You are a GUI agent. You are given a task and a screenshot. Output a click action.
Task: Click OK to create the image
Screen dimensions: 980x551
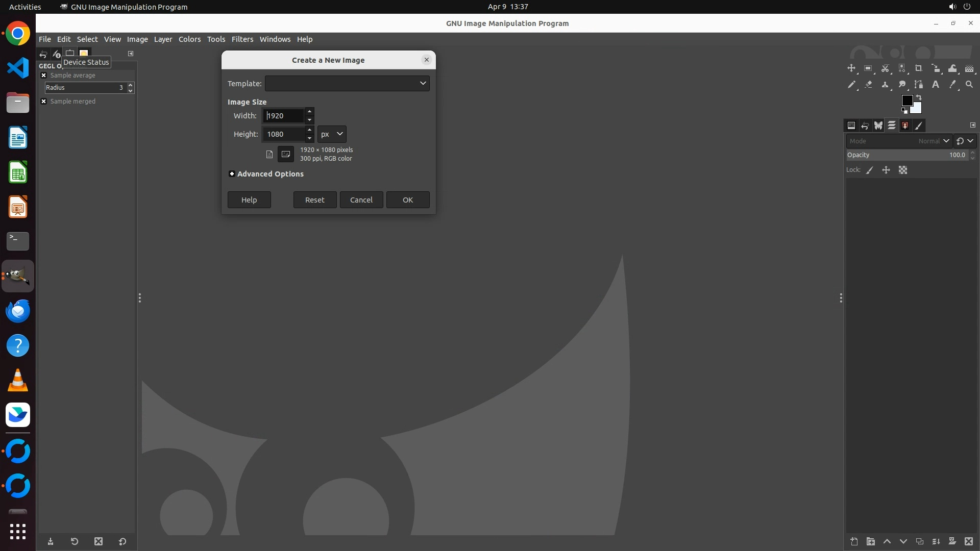(x=407, y=200)
